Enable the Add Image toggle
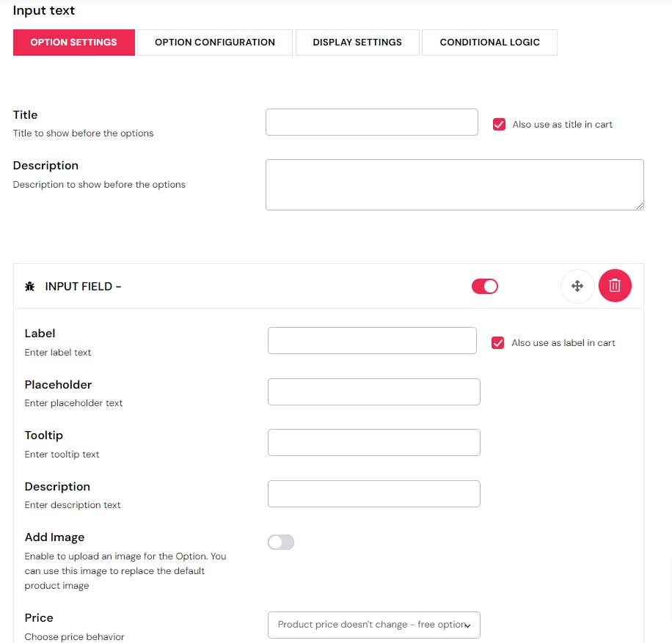 (281, 542)
